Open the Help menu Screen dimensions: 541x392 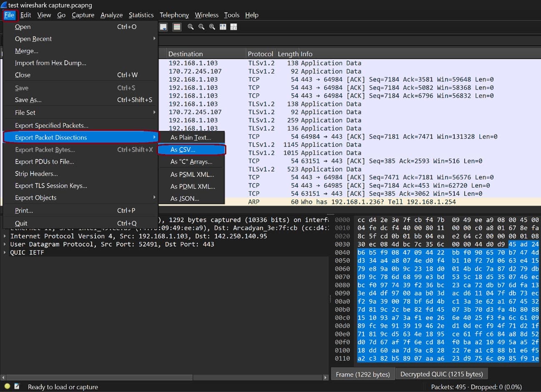tap(252, 15)
